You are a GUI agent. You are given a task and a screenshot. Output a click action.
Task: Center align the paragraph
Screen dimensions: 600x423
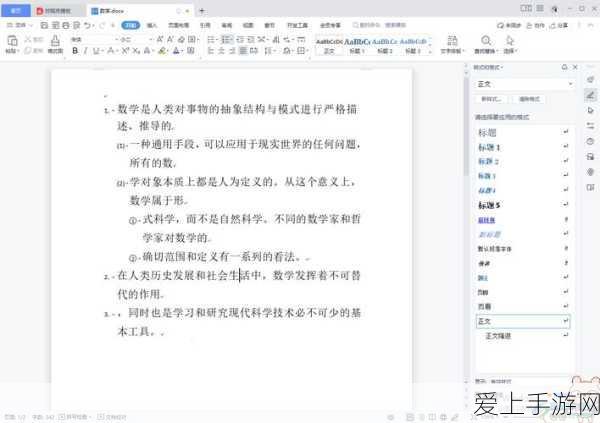pos(221,51)
